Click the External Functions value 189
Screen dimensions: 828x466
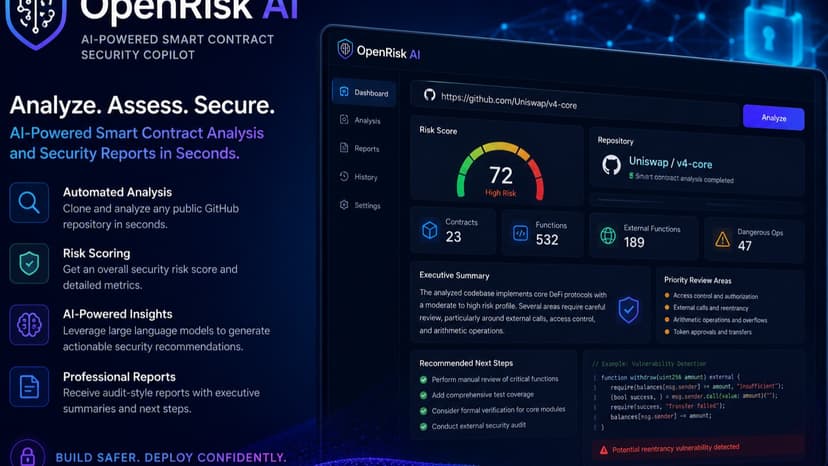634,243
